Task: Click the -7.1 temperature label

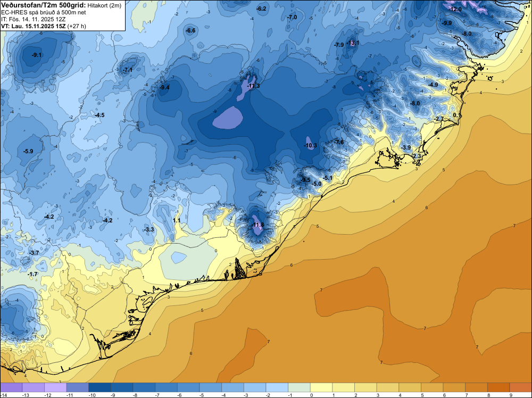Action: pos(127,70)
